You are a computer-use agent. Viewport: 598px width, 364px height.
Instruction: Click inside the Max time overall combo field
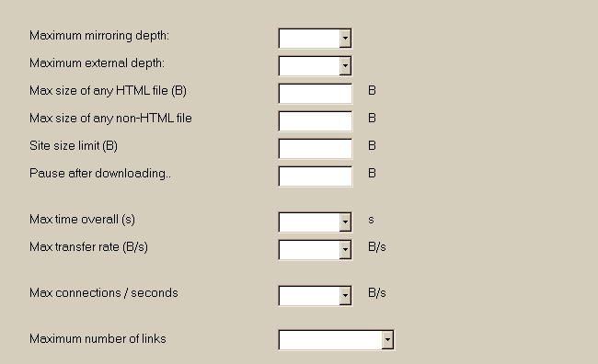[x=309, y=222]
